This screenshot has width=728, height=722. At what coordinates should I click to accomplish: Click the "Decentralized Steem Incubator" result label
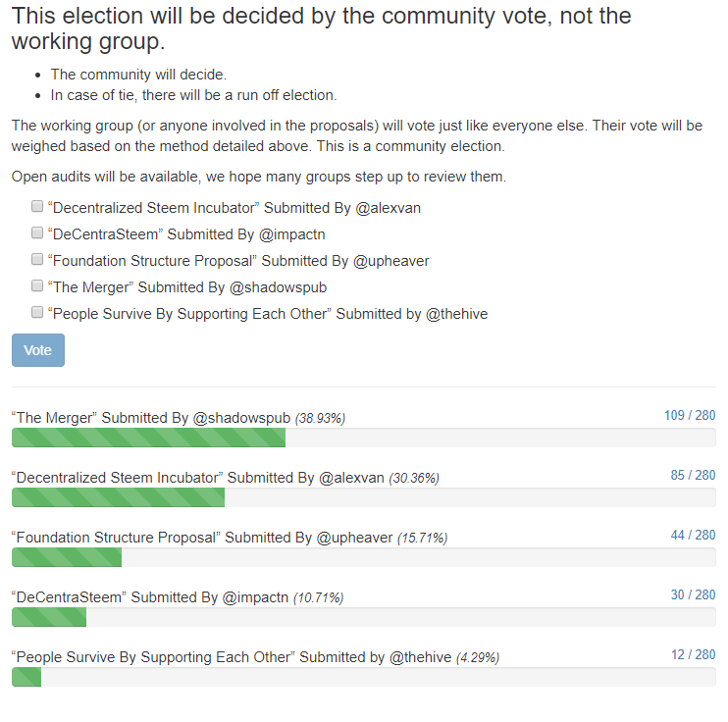point(225,478)
